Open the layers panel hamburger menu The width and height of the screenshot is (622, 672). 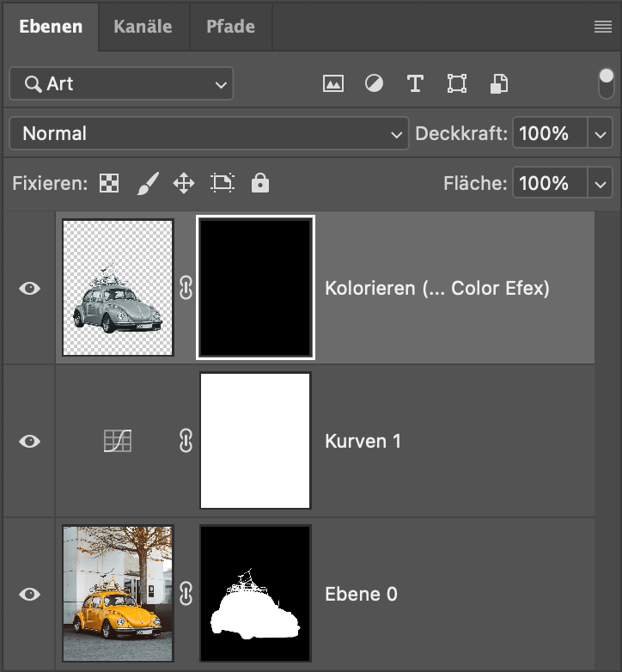pyautogui.click(x=603, y=27)
